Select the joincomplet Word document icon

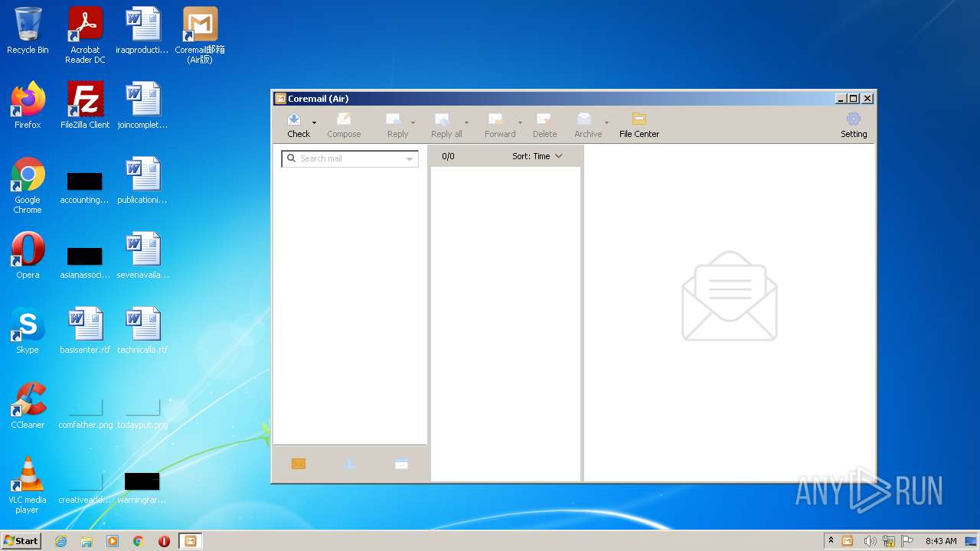[x=142, y=106]
